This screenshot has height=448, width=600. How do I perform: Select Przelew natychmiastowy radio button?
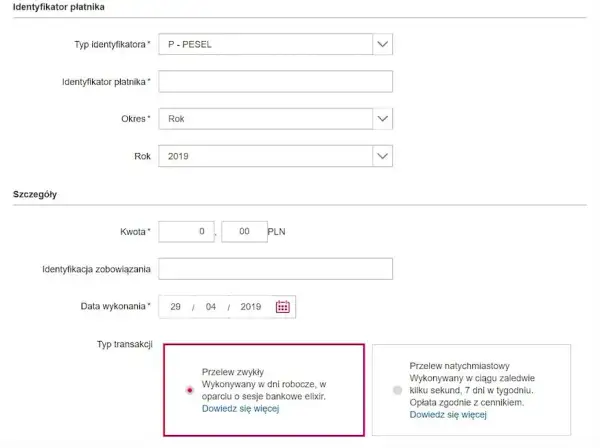(398, 390)
